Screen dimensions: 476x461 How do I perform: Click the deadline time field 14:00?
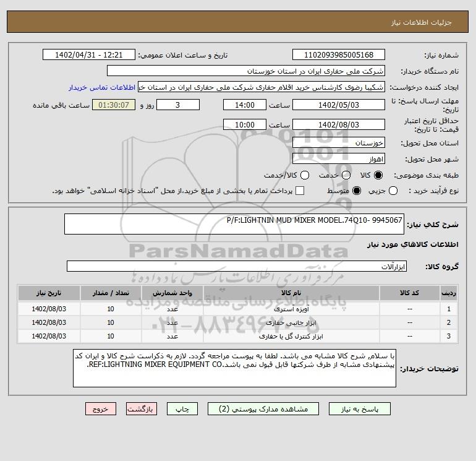245,105
